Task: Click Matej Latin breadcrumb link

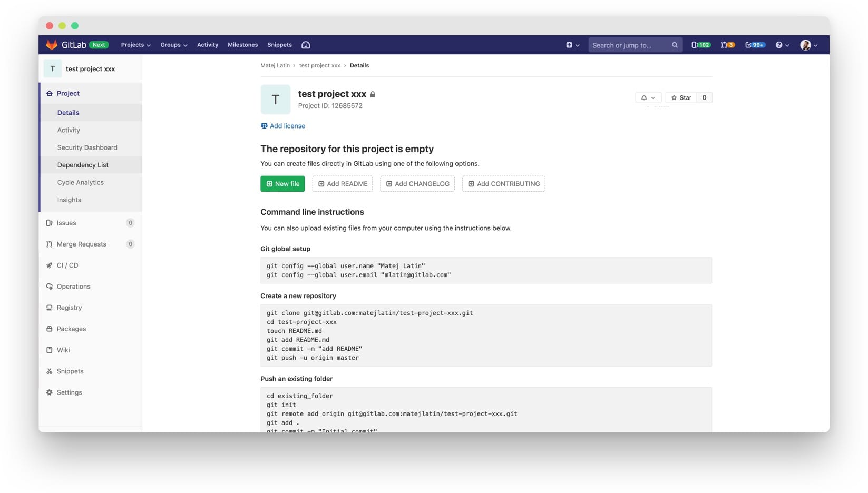Action: point(275,65)
